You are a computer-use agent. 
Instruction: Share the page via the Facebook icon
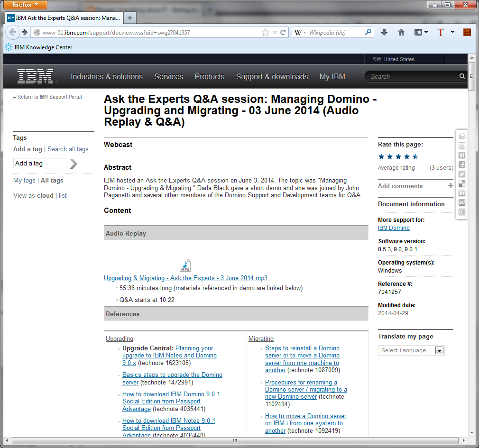[x=462, y=165]
